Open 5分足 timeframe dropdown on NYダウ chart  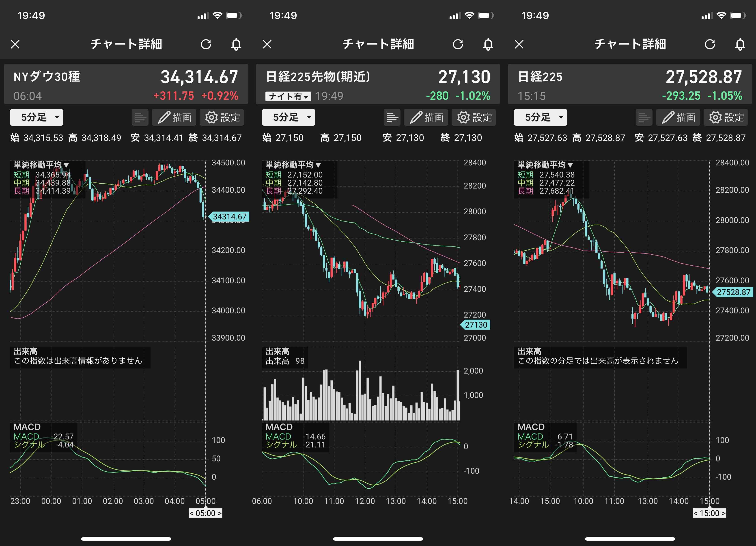pyautogui.click(x=36, y=117)
